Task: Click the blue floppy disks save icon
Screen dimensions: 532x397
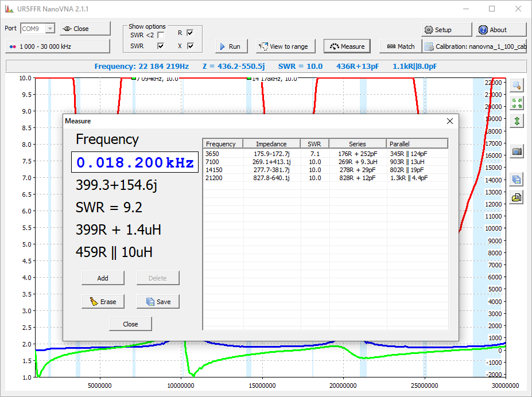Action: (517, 180)
